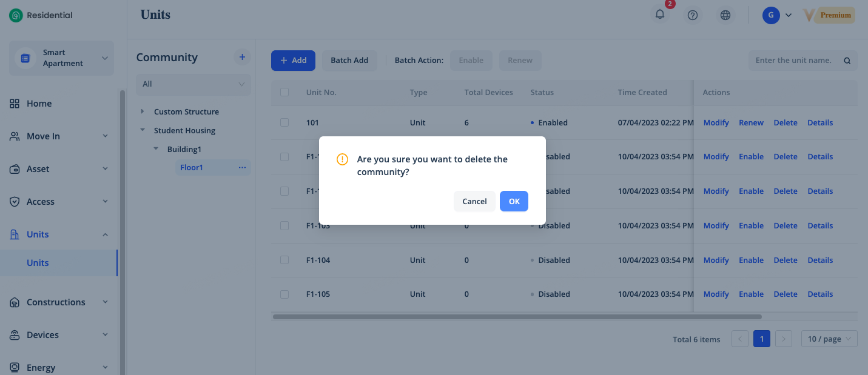Screen dimensions: 868x375
Task: Click the search magnifier icon
Action: pos(847,61)
